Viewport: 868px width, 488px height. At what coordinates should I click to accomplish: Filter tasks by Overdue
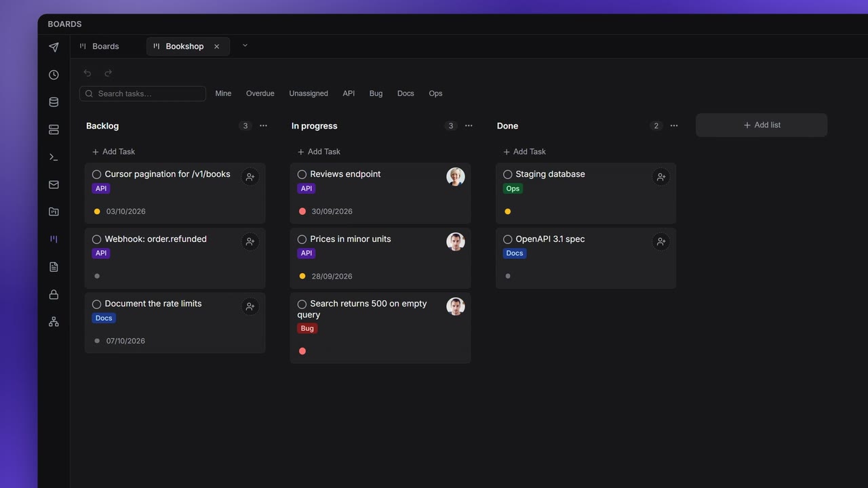tap(260, 94)
